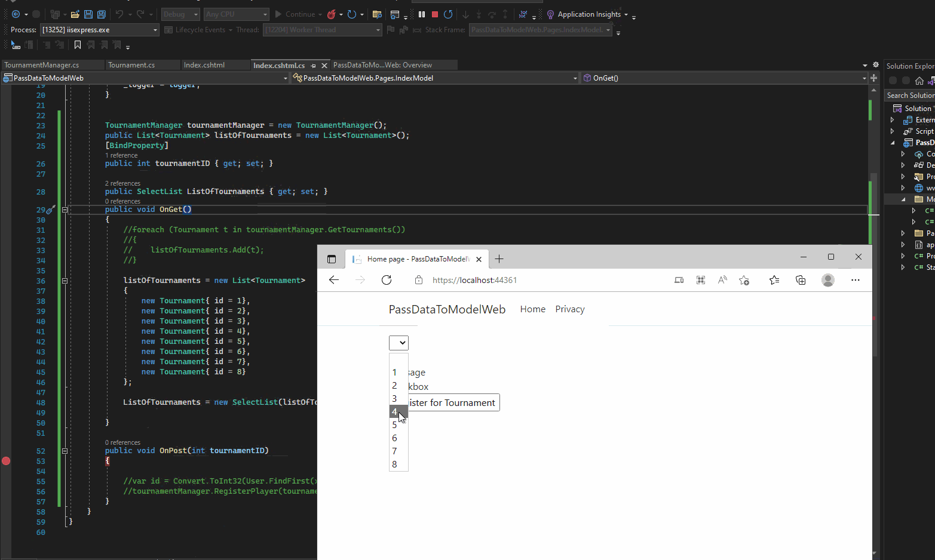Collapse the PassD project node

tap(893, 143)
